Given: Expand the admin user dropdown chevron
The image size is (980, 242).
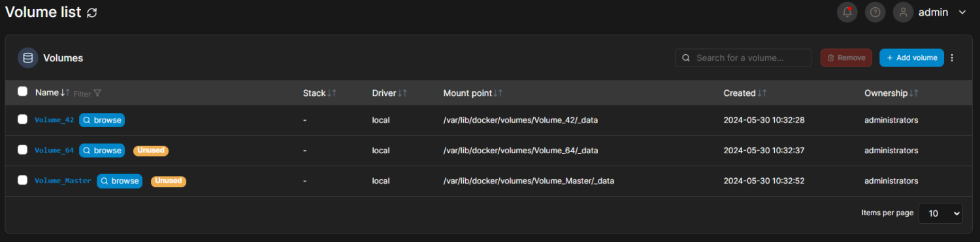Looking at the screenshot, I should pyautogui.click(x=962, y=12).
